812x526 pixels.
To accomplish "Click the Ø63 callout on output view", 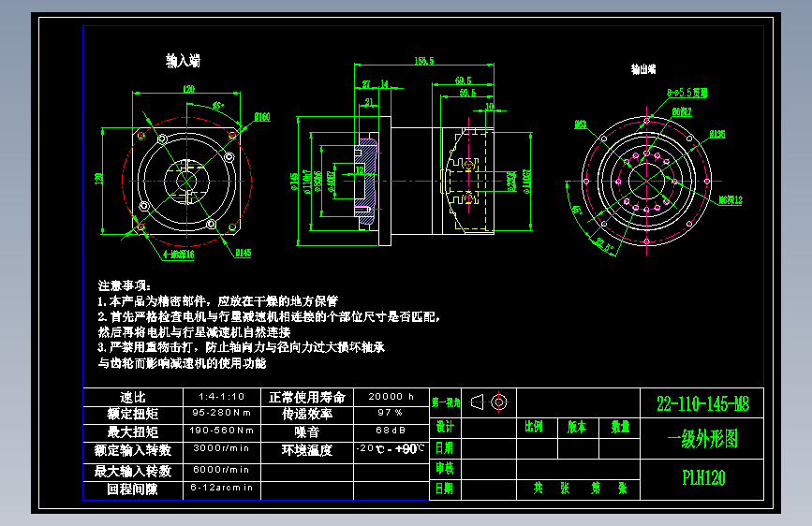I will pyautogui.click(x=581, y=124).
